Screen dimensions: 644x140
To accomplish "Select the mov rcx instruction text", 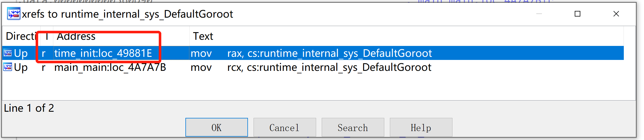I will [x=311, y=67].
